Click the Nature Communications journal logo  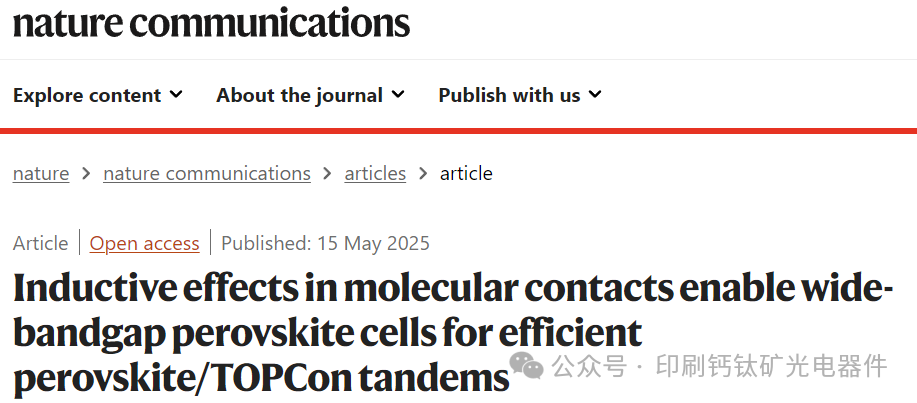[x=211, y=23]
